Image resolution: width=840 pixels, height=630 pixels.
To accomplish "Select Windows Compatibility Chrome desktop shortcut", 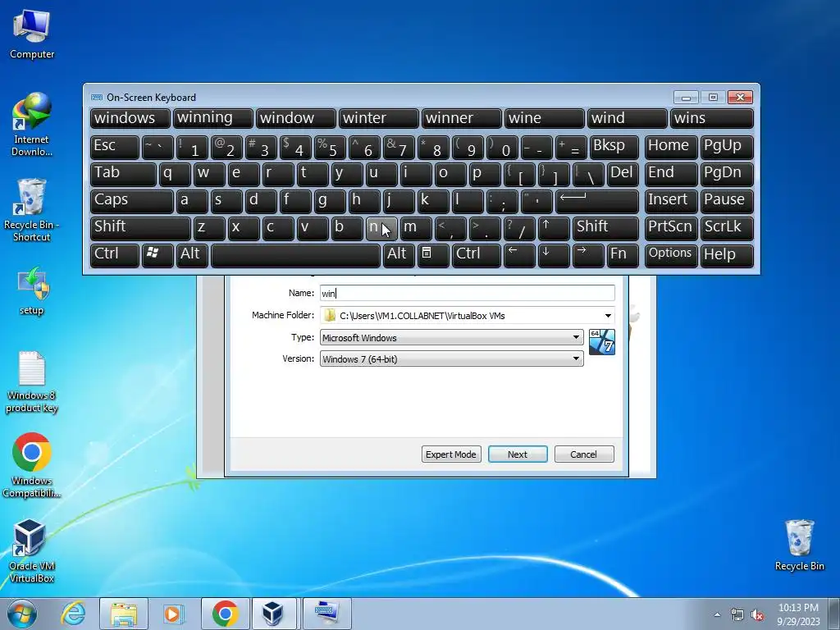I will 32,465.
